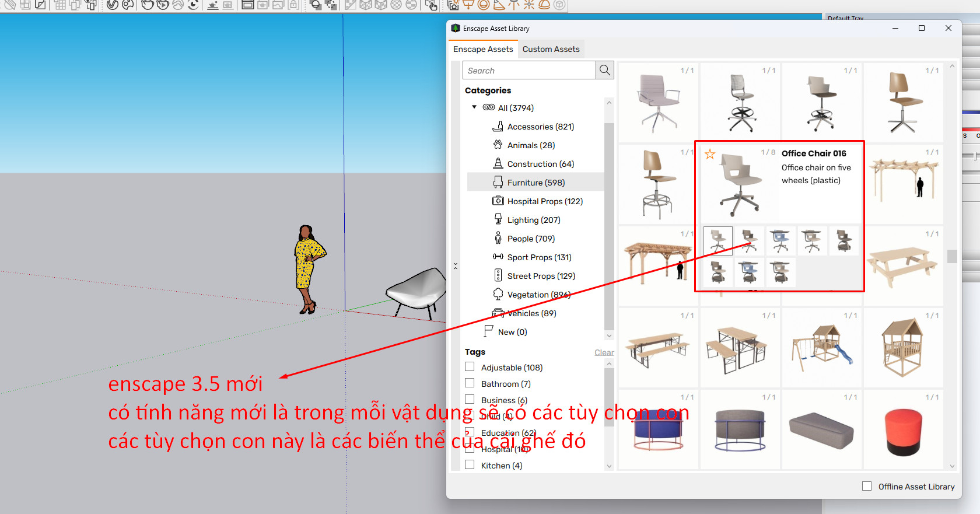Click the Vehicles car icon
This screenshot has width=980, height=514.
click(498, 313)
